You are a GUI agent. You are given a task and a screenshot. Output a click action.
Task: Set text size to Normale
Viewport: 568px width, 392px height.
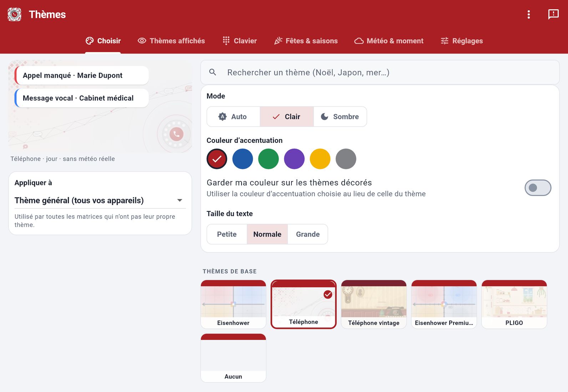tap(267, 234)
